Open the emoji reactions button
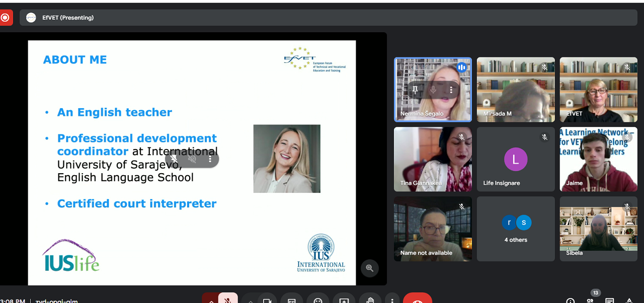Viewport: 644px width, 303px height. coord(318,300)
